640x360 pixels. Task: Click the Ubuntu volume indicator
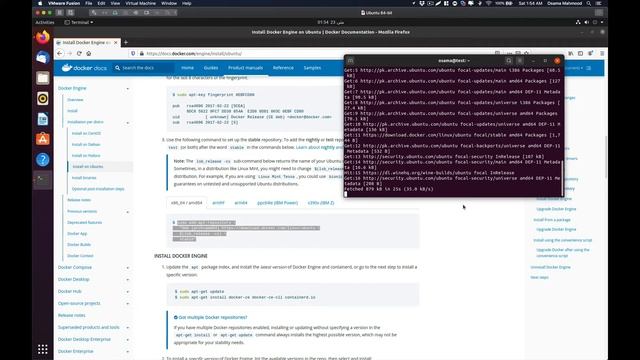point(587,22)
